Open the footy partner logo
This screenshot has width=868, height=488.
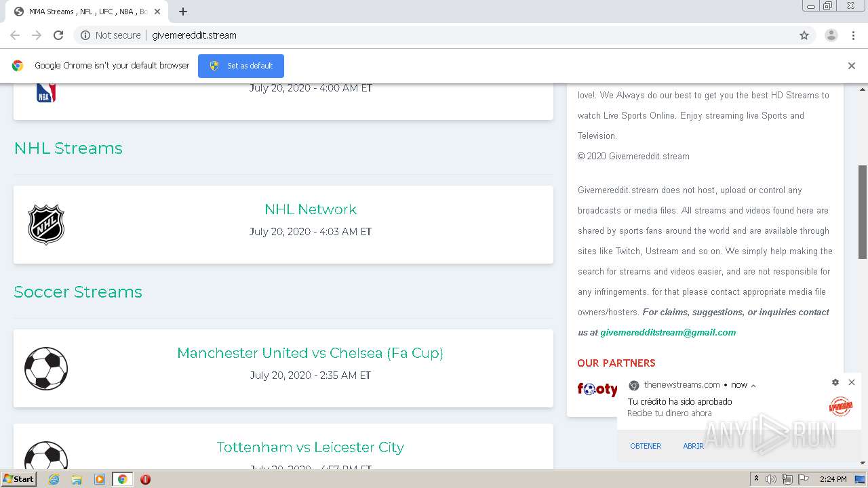[x=597, y=389]
